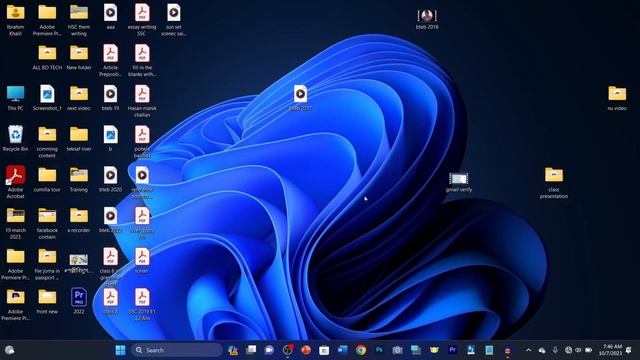The image size is (640, 360).
Task: Select the comming content folder
Action: (x=47, y=142)
